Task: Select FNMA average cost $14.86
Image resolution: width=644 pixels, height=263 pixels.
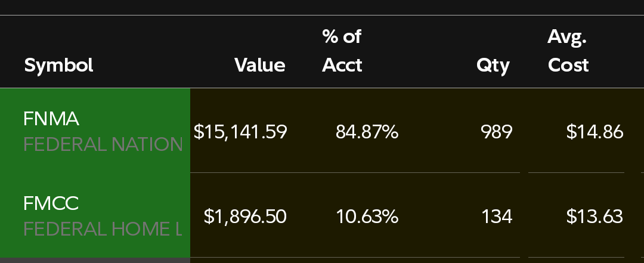Action: pyautogui.click(x=595, y=132)
